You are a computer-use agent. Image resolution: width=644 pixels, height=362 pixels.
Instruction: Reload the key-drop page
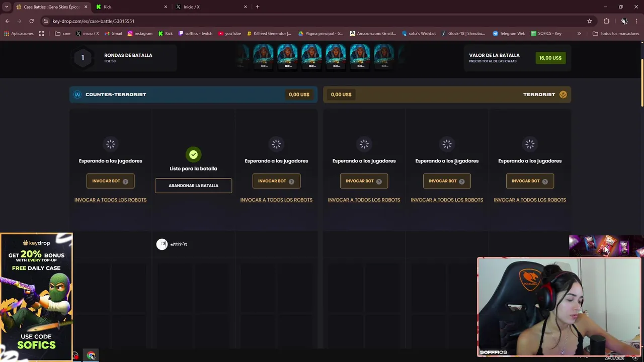point(31,21)
